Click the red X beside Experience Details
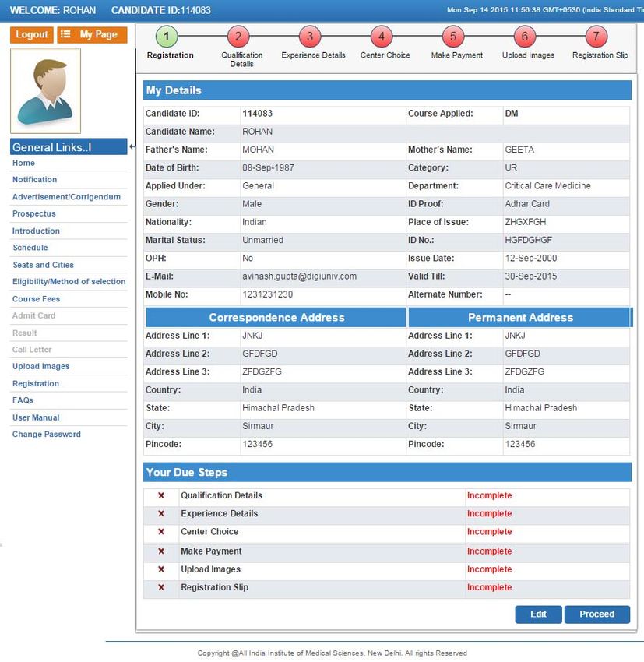Viewport: 644px width, 662px height. click(x=160, y=513)
